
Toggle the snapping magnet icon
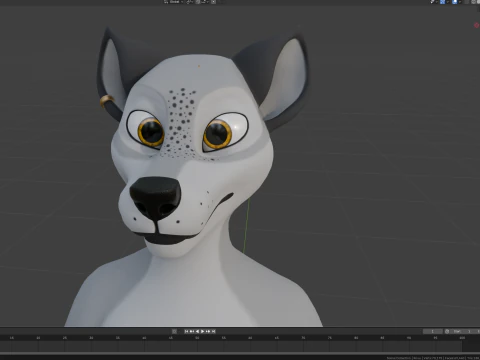(198, 2)
